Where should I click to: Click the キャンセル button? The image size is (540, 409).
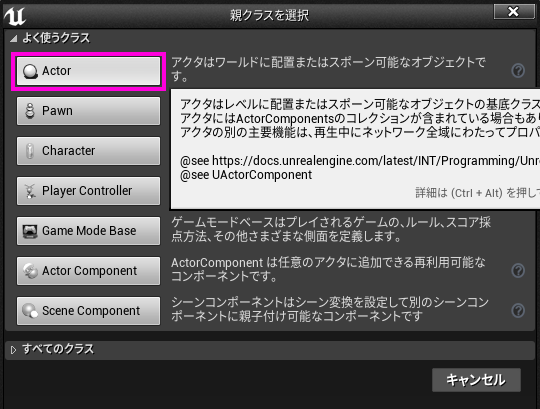476,380
